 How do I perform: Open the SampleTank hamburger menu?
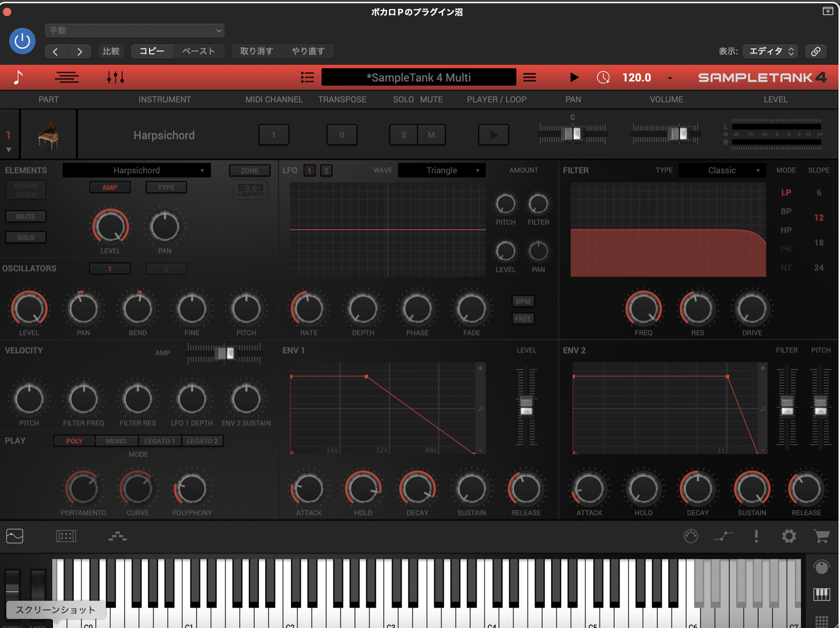tap(530, 78)
